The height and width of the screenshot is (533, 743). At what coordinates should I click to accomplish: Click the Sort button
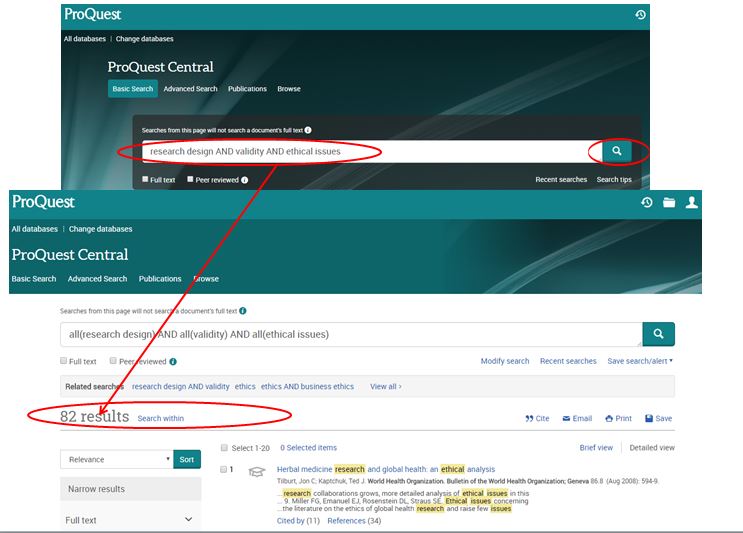[187, 459]
